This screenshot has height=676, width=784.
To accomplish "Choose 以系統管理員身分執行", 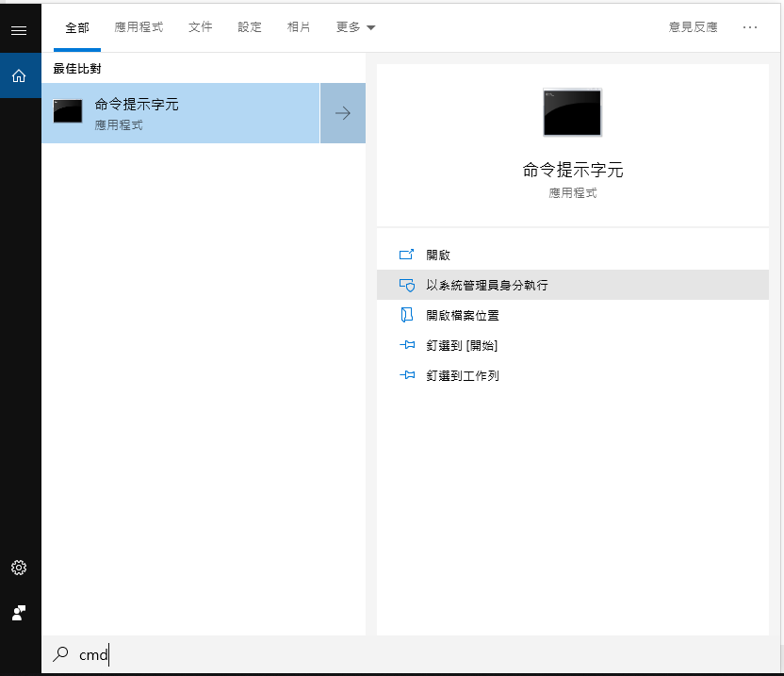I will [486, 285].
